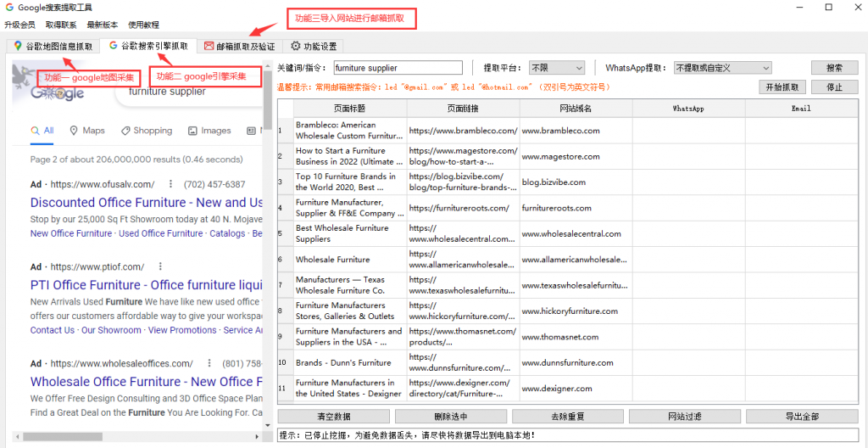Click the tag icon beside Shopping
Viewport: 868px width, 448px height.
point(125,131)
